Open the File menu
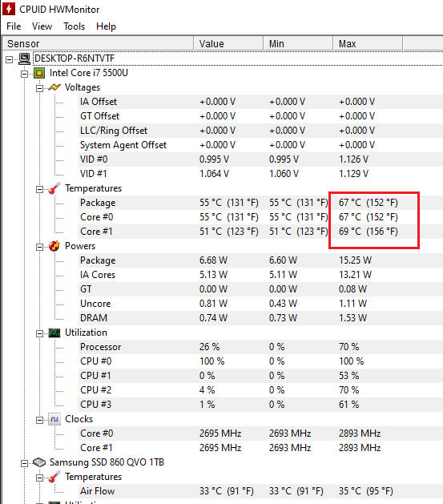Screen dimensions: 443x504 coord(14,26)
